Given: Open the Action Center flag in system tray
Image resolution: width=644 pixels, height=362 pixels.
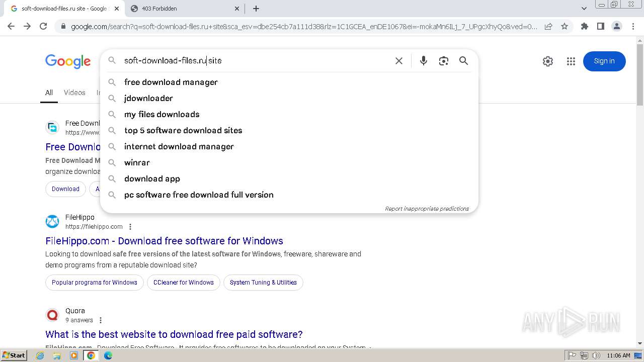Looking at the screenshot, I should point(572,355).
